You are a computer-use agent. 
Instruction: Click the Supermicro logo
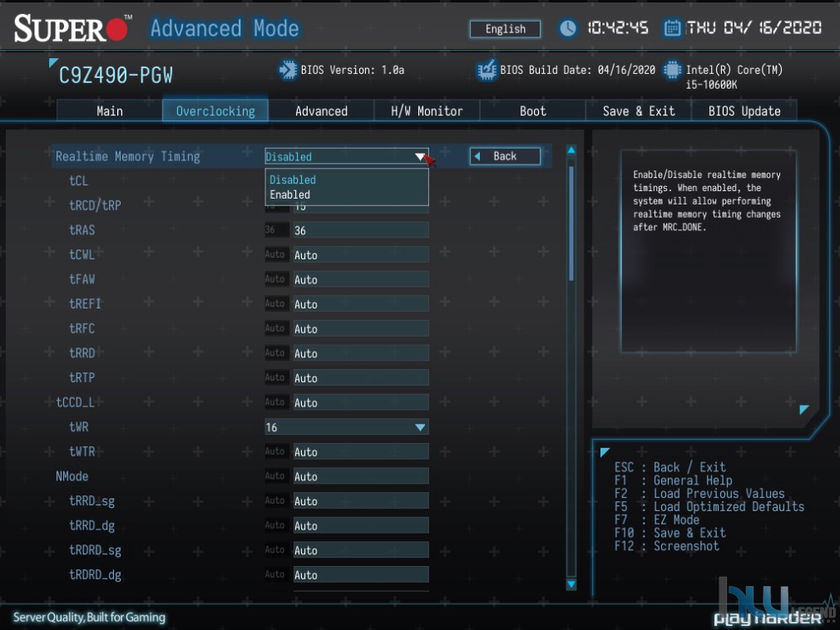(72, 28)
